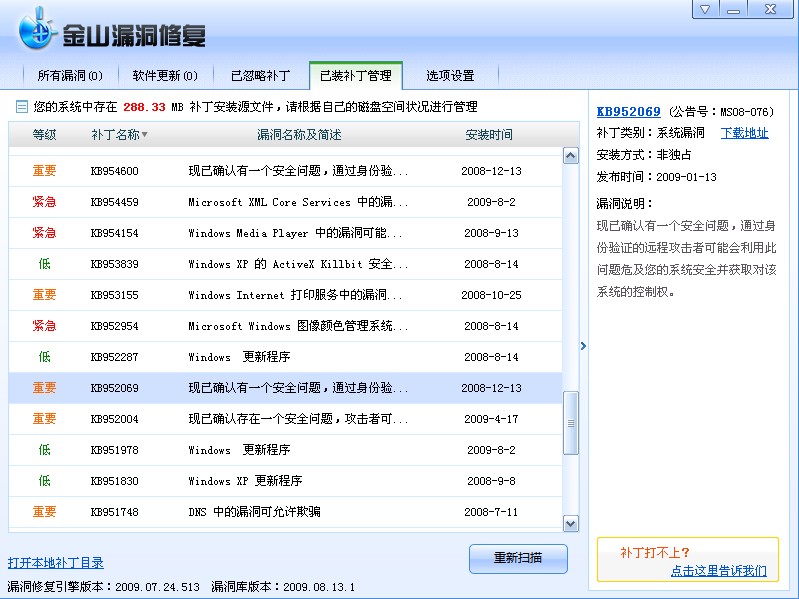Click install date 2008-10-25 of KB953155
The height and width of the screenshot is (599, 799).
491,295
